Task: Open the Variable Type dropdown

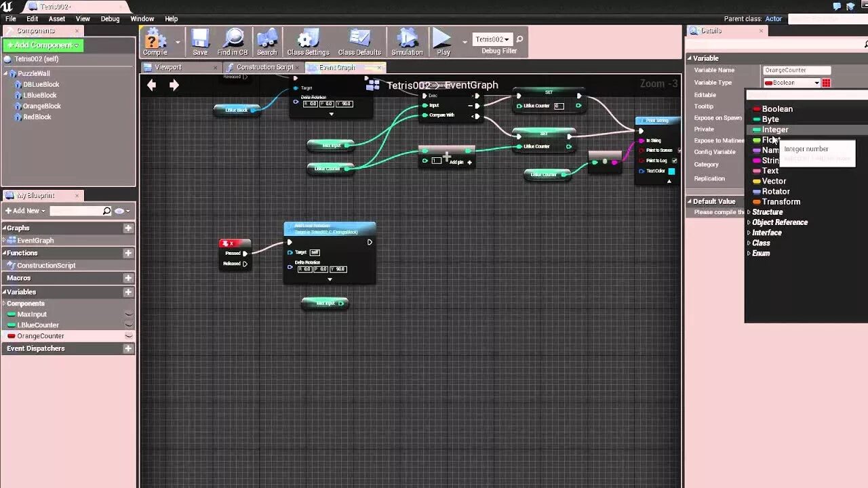Action: point(791,83)
